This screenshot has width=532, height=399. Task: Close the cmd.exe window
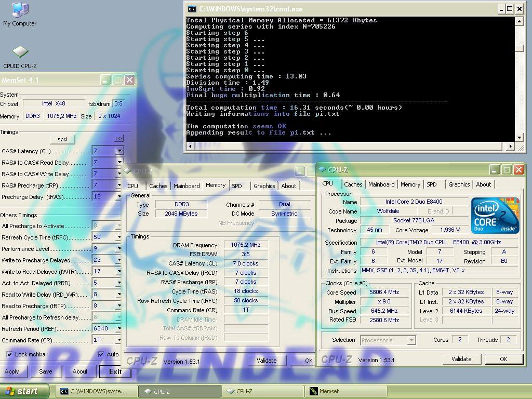[519, 9]
